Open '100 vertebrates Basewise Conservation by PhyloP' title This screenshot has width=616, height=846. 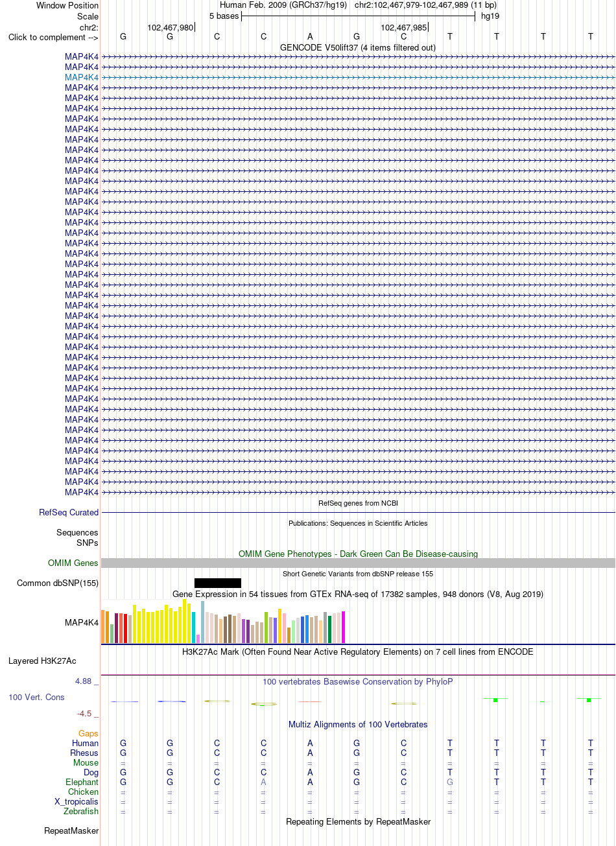point(358,681)
